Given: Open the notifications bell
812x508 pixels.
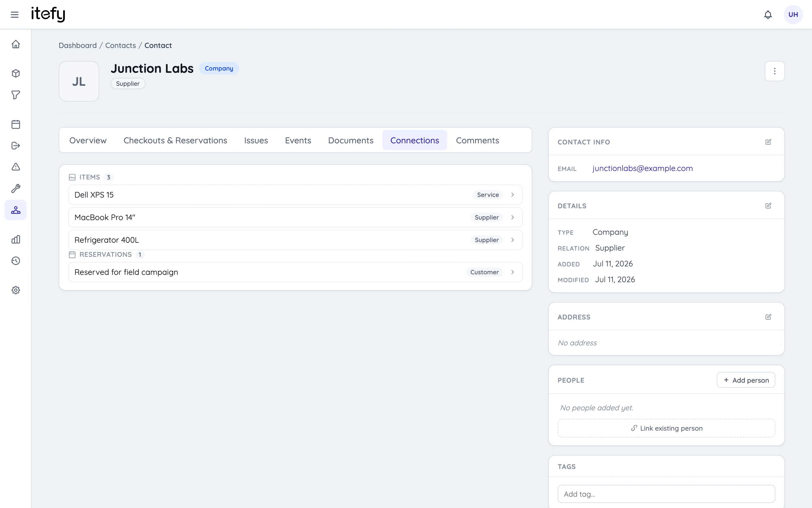Looking at the screenshot, I should 768,14.
